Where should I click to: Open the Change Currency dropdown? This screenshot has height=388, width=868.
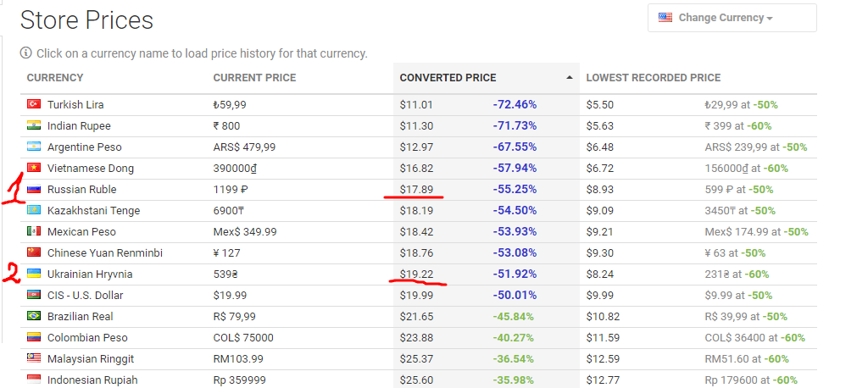tap(732, 18)
